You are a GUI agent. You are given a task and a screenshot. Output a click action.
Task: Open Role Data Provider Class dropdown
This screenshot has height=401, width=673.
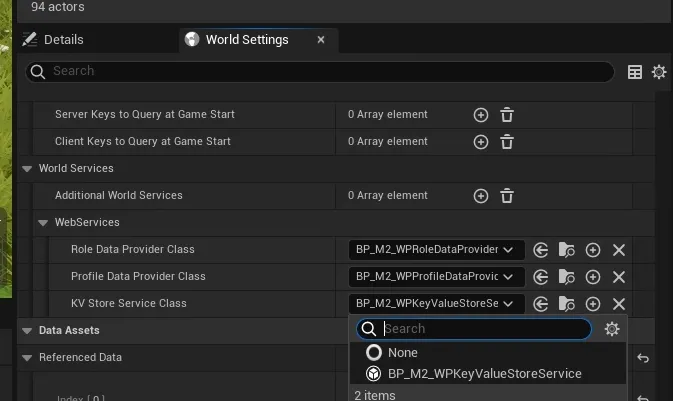tap(436, 250)
